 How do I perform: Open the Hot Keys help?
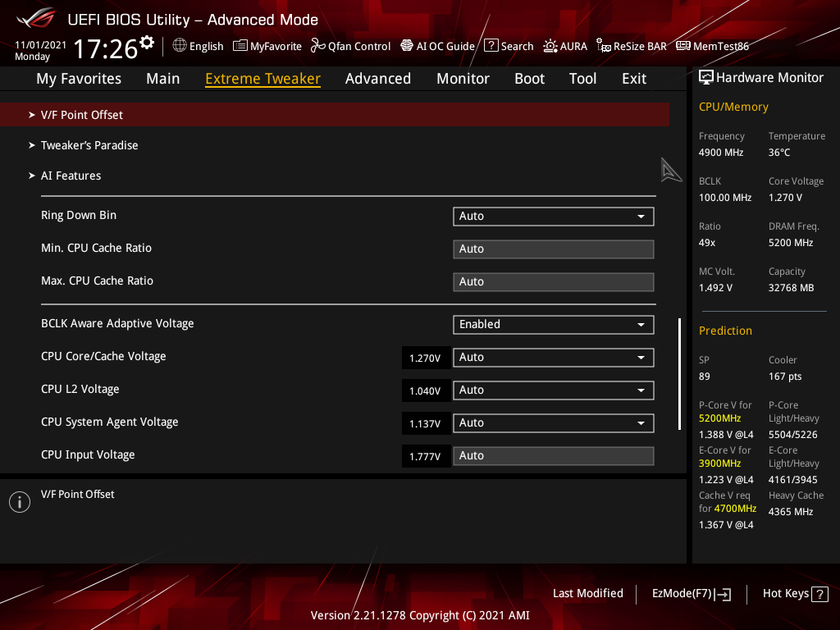click(x=796, y=594)
